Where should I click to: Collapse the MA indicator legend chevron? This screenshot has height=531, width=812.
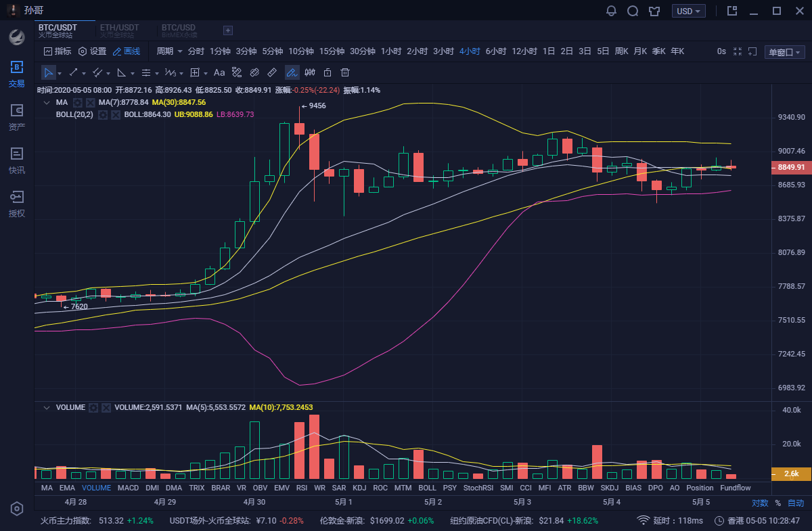click(46, 102)
